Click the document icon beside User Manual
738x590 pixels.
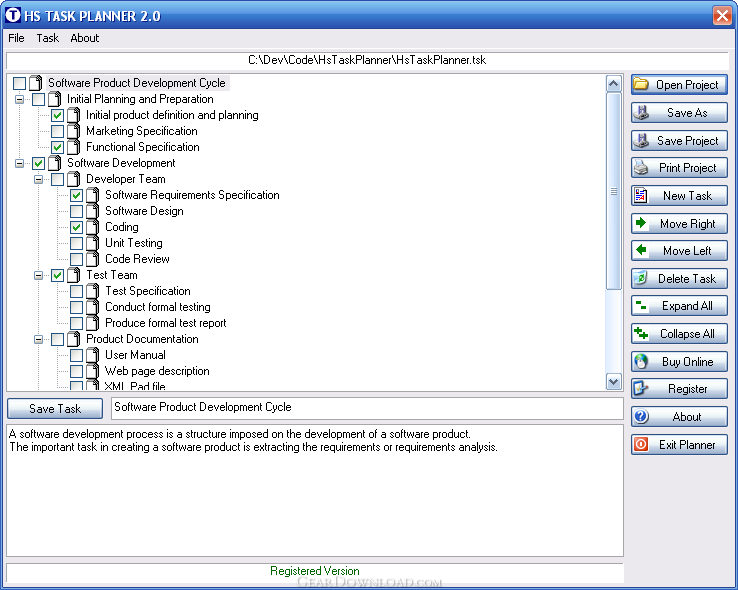coord(93,355)
